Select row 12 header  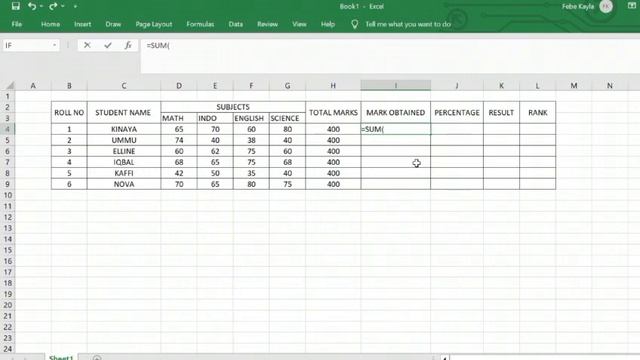tap(7, 217)
